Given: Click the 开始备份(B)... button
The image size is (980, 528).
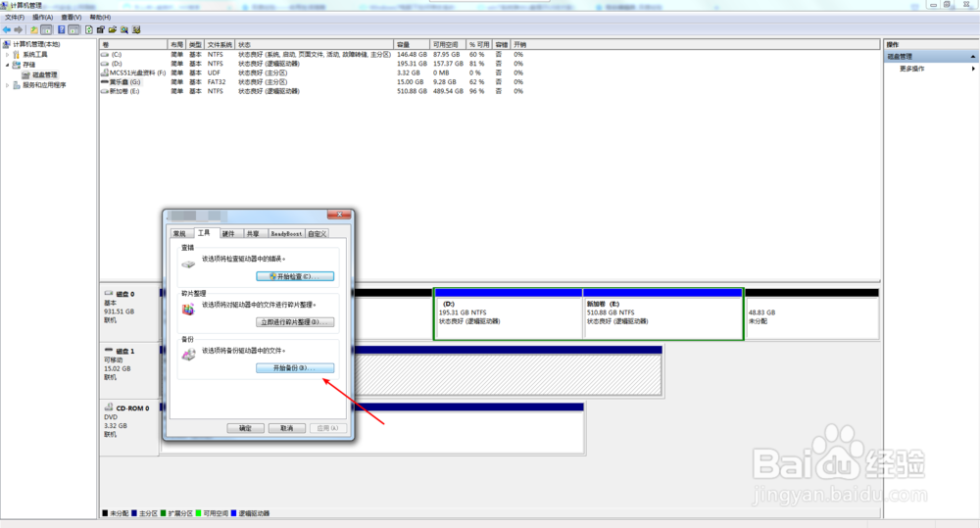Looking at the screenshot, I should click(294, 368).
